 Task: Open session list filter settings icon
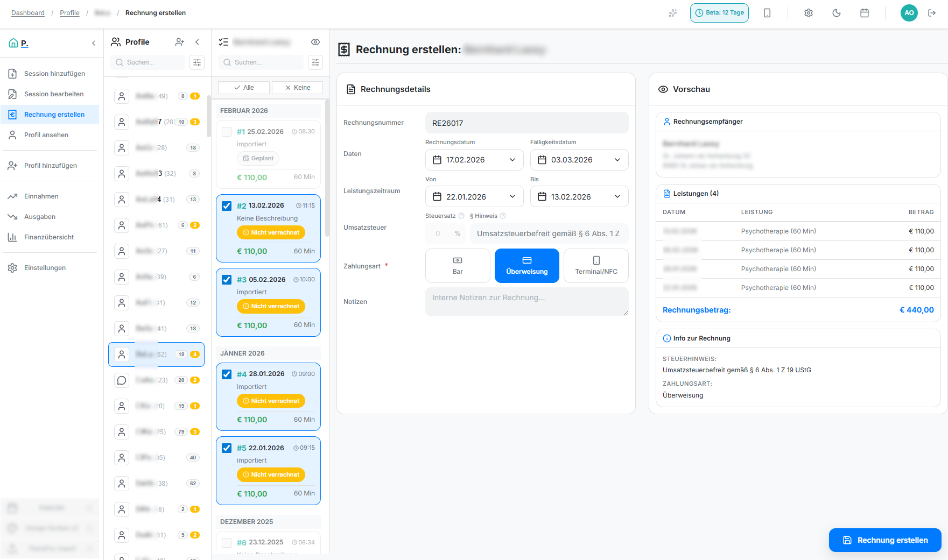click(x=315, y=62)
